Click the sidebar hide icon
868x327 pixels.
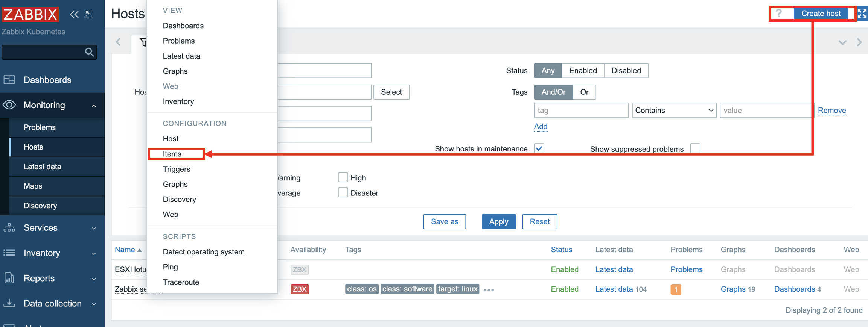(90, 14)
